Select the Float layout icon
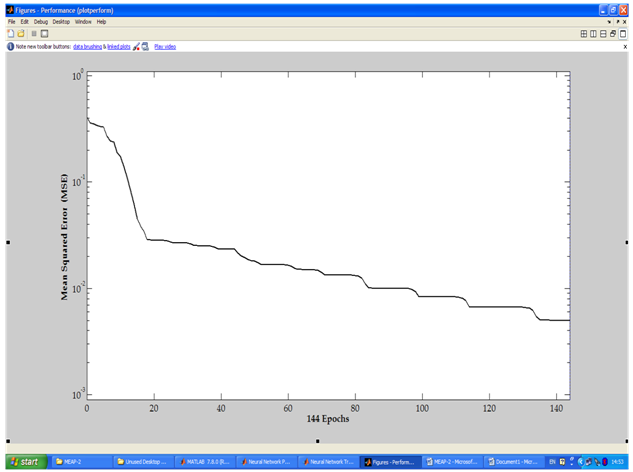Screen dimensions: 633x472 point(613,33)
